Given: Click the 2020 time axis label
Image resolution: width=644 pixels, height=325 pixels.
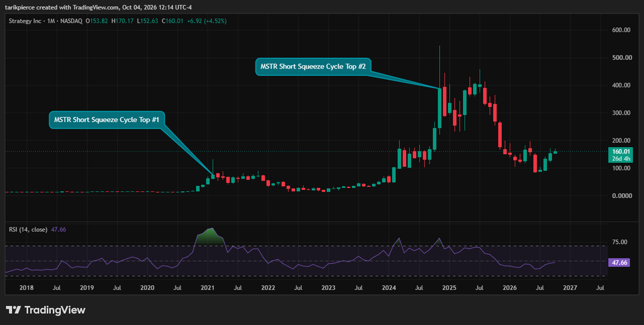Looking at the screenshot, I should [147, 288].
